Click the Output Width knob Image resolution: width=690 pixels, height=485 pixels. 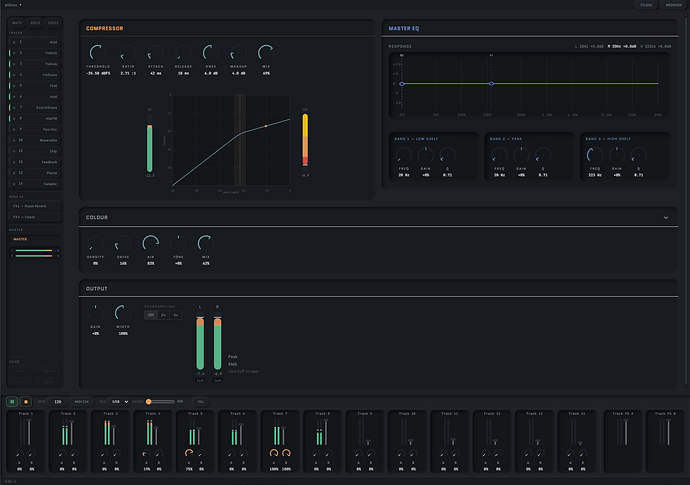[x=123, y=313]
